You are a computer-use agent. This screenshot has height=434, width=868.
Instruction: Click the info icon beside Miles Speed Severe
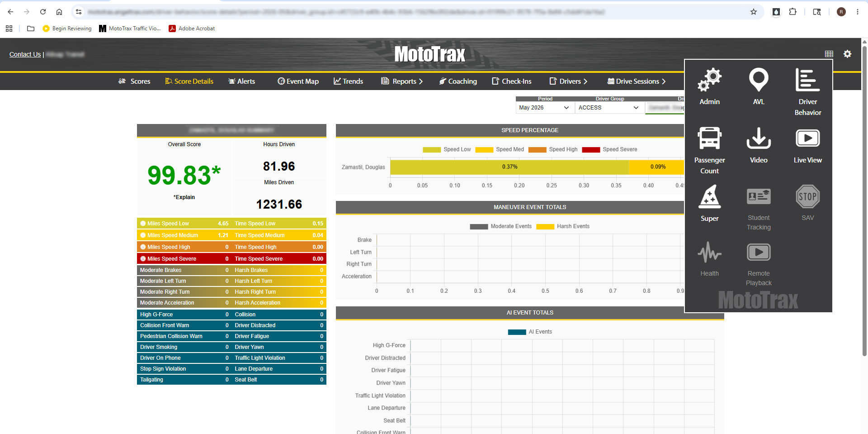[143, 259]
